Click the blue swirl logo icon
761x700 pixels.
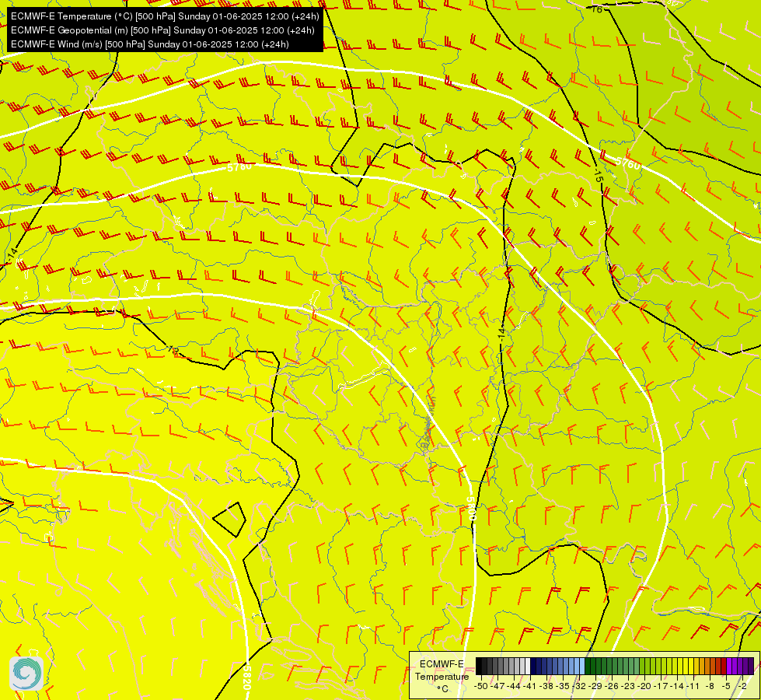26,674
